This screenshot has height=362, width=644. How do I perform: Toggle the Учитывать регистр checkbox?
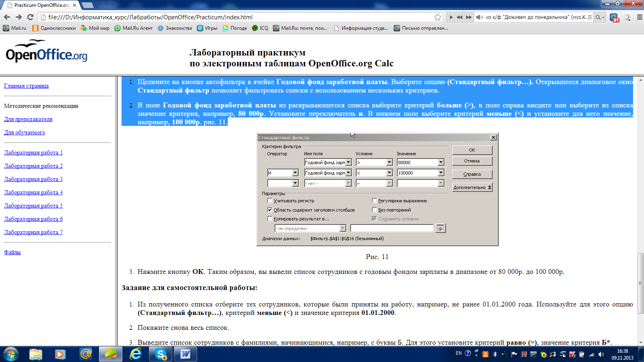pyautogui.click(x=270, y=200)
